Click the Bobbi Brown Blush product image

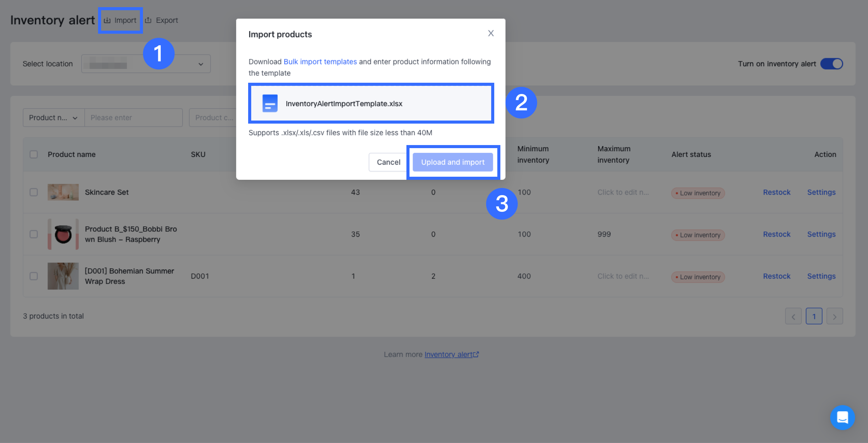point(63,234)
